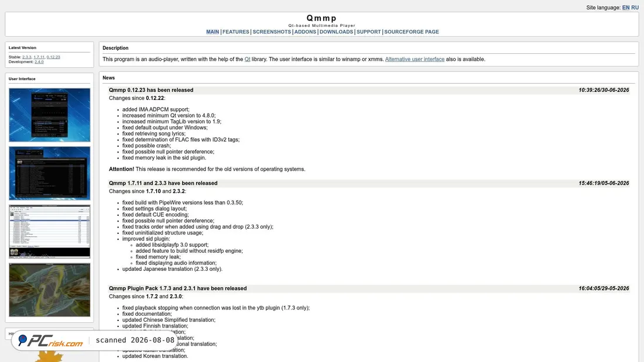The width and height of the screenshot is (644, 362).
Task: Click 'added libsidplayfp 3.0 support' sub-item
Action: (172, 244)
